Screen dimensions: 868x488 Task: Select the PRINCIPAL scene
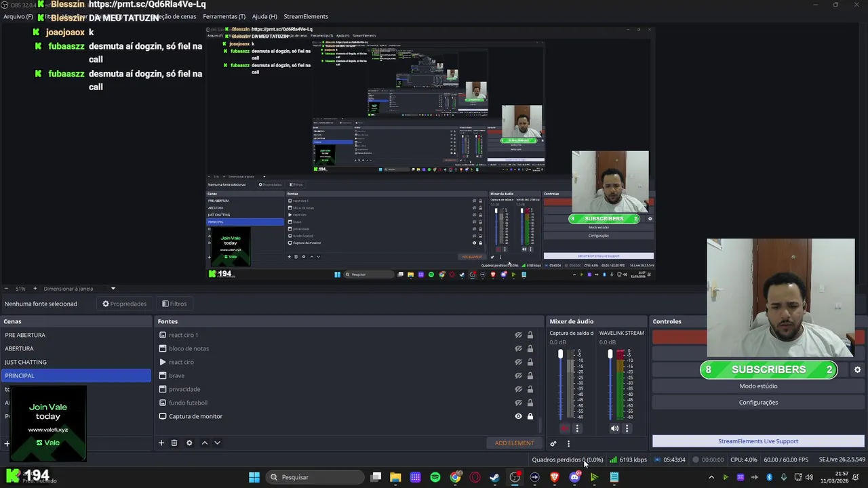coord(76,375)
